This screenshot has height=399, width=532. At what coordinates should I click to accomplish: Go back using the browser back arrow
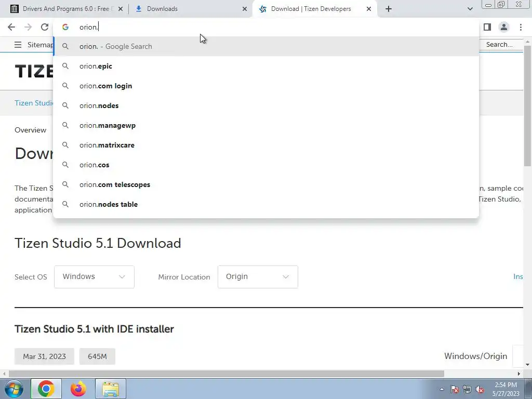11,27
